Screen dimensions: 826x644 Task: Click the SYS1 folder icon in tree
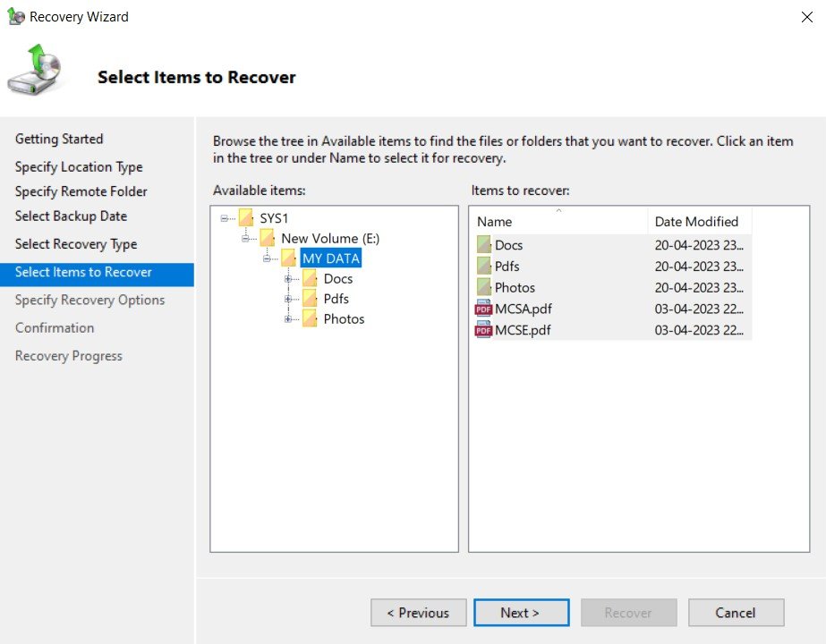click(246, 217)
